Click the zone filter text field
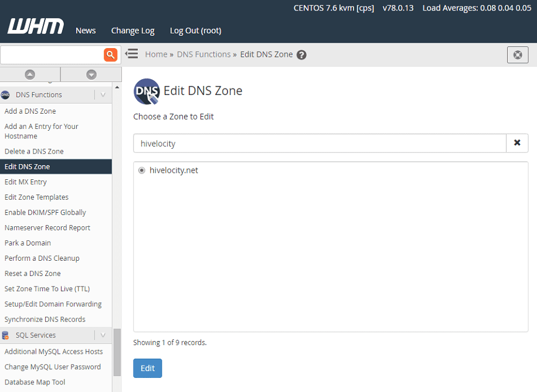 tap(320, 143)
